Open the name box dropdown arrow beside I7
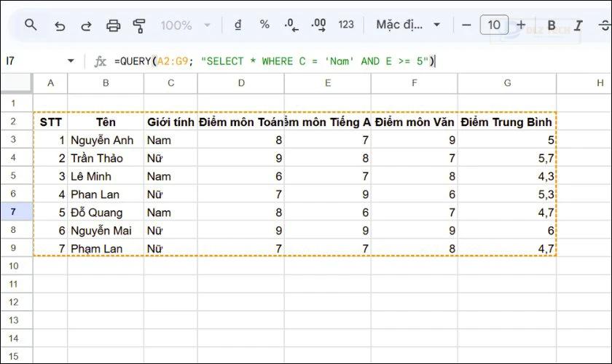This screenshot has height=364, width=612. [71, 61]
